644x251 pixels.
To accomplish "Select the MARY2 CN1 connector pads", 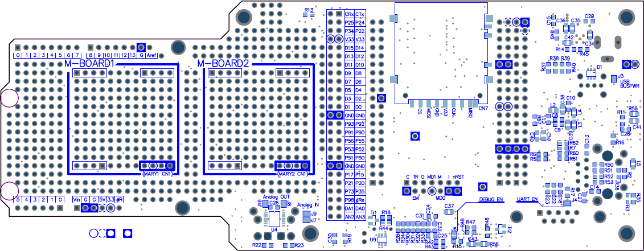I will pyautogui.click(x=293, y=166).
